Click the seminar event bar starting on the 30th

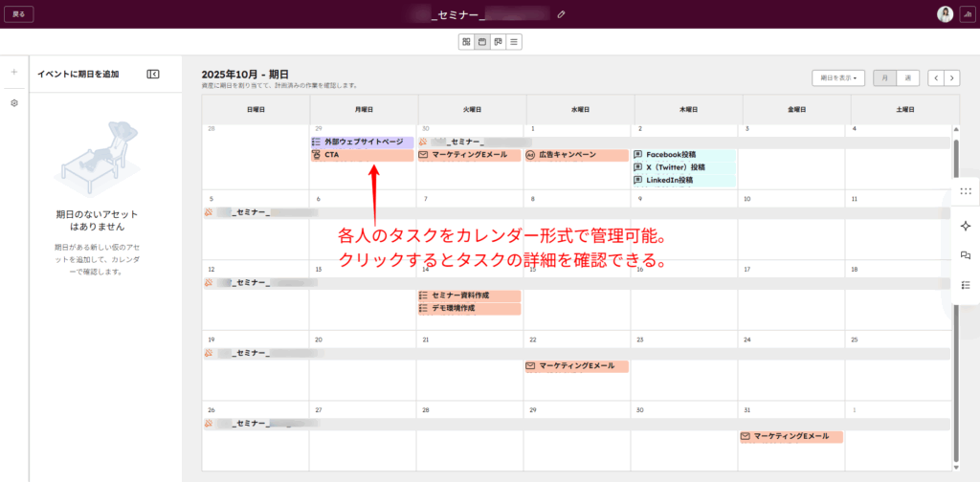point(684,142)
